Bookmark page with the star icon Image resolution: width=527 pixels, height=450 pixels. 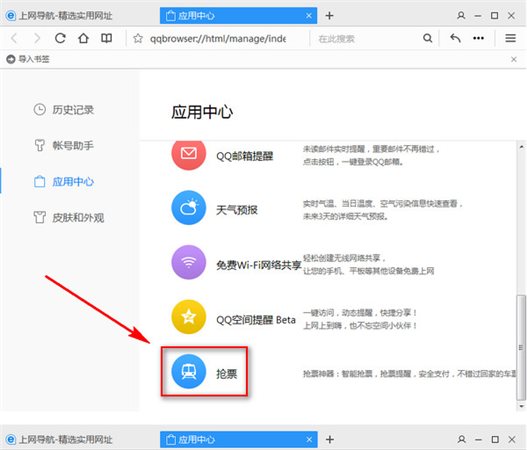[138, 39]
